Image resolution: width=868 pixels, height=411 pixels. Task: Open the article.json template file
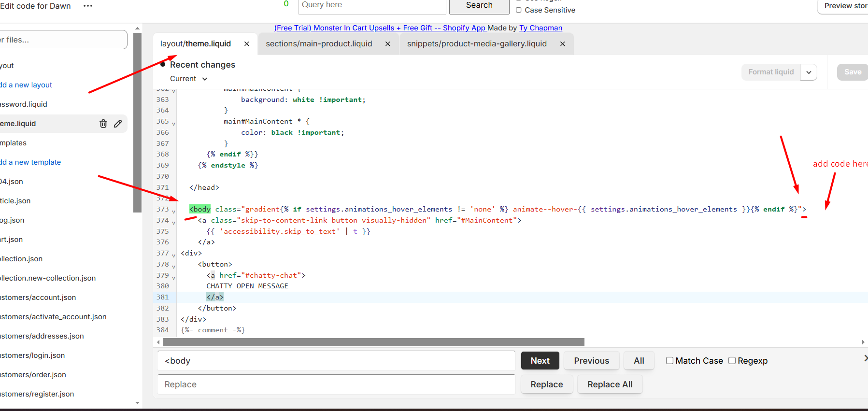coord(15,201)
